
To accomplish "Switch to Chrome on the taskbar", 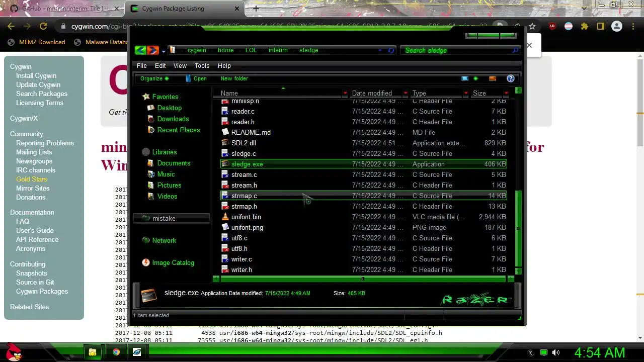I will 116,352.
